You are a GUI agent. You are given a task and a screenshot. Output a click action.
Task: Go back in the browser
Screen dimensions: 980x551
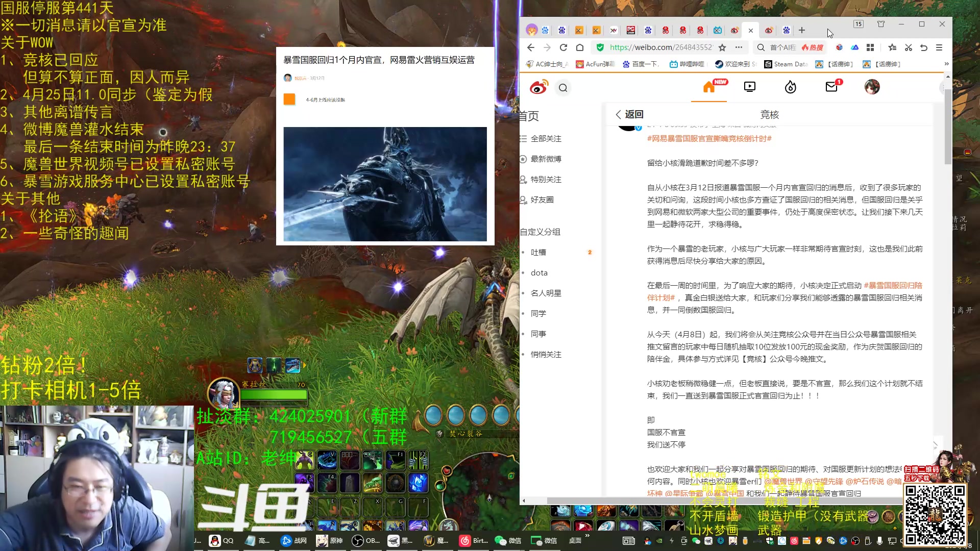[531, 47]
